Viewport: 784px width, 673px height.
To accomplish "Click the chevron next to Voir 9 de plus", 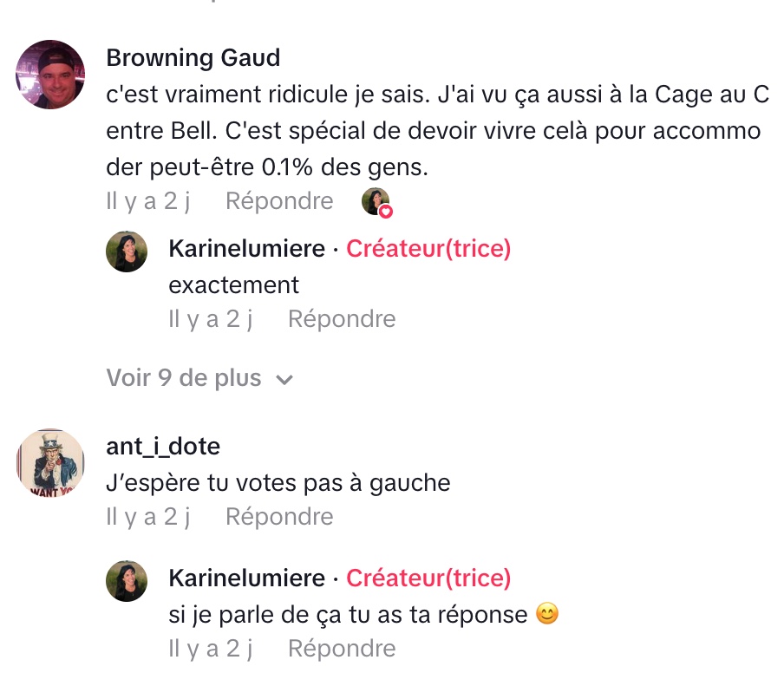I will click(x=284, y=380).
